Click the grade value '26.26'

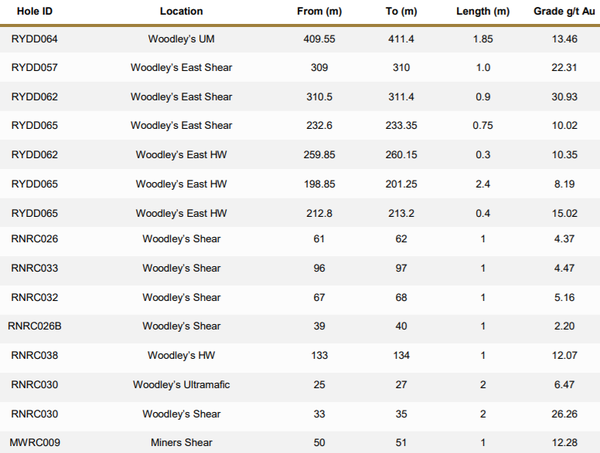[x=564, y=414]
